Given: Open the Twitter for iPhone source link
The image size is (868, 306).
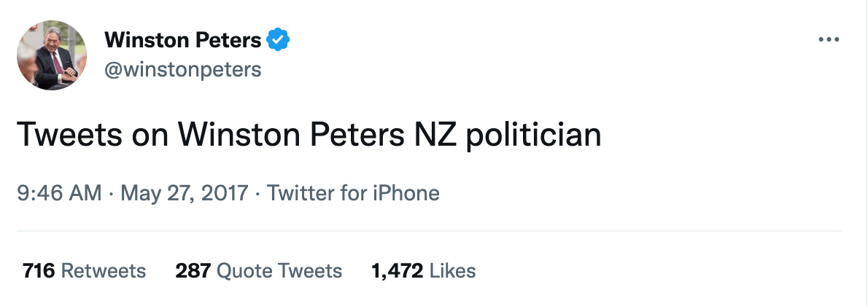Looking at the screenshot, I should pos(353,193).
